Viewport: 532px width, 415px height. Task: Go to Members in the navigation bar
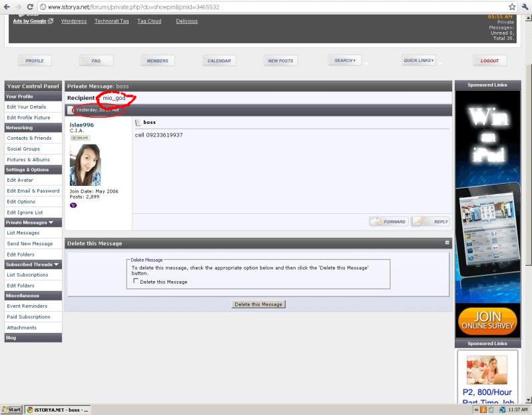pyautogui.click(x=157, y=61)
